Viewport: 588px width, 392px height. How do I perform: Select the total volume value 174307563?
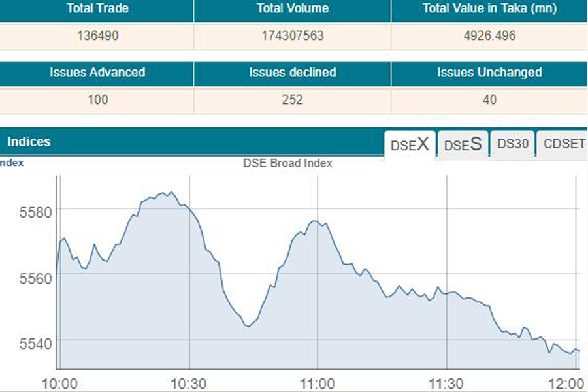point(292,36)
